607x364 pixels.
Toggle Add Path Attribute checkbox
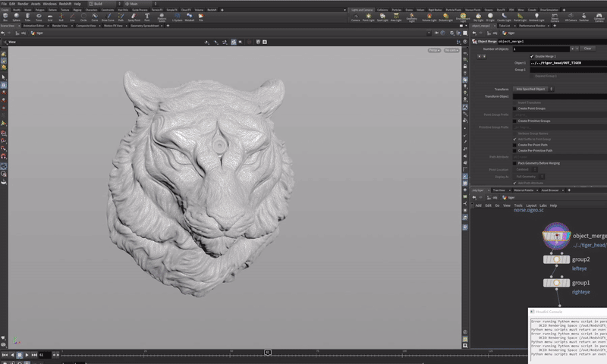pos(514,183)
